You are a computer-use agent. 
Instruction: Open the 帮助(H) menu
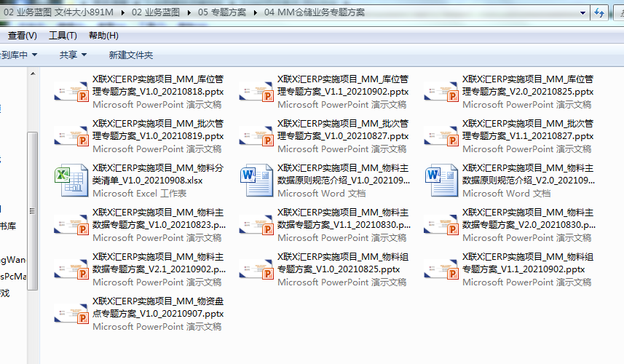(x=103, y=36)
